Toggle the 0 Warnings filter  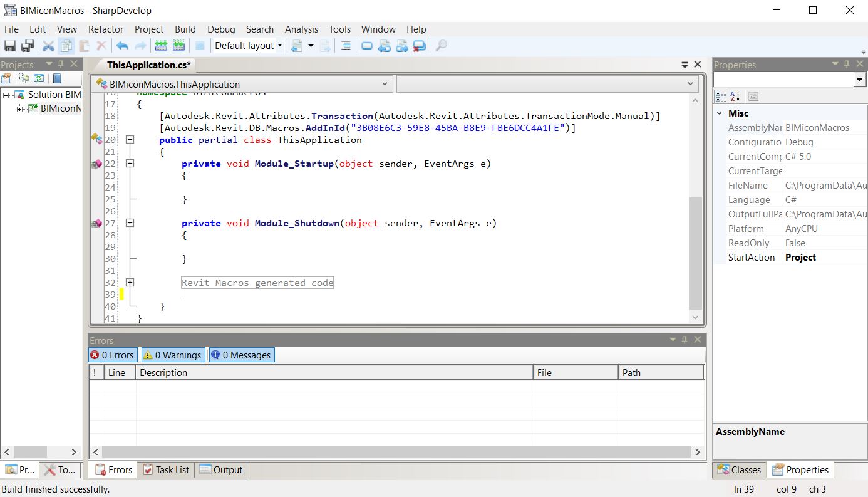tap(173, 355)
